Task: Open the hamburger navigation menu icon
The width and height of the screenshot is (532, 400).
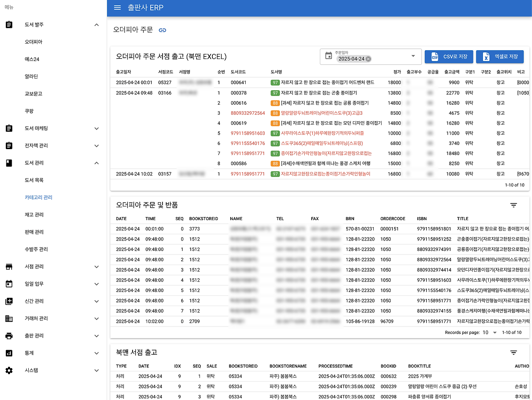Action: click(117, 7)
